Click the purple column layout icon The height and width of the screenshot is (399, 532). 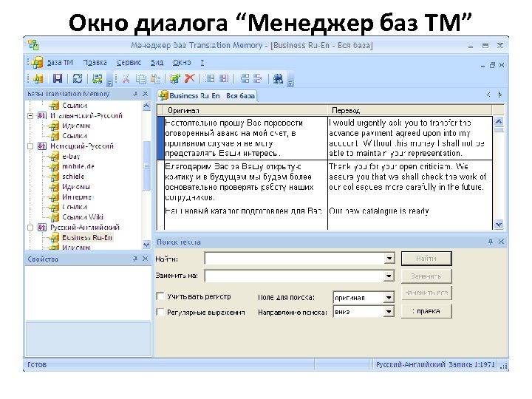[x=224, y=79]
